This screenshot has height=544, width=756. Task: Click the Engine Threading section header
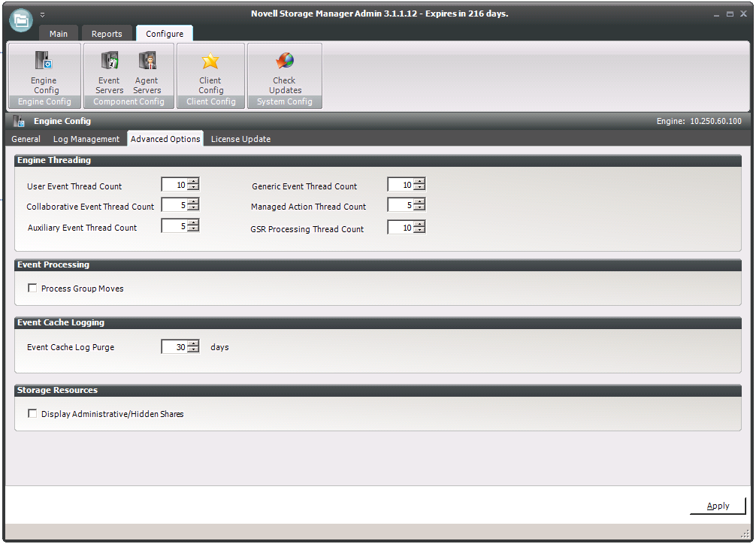tap(377, 160)
